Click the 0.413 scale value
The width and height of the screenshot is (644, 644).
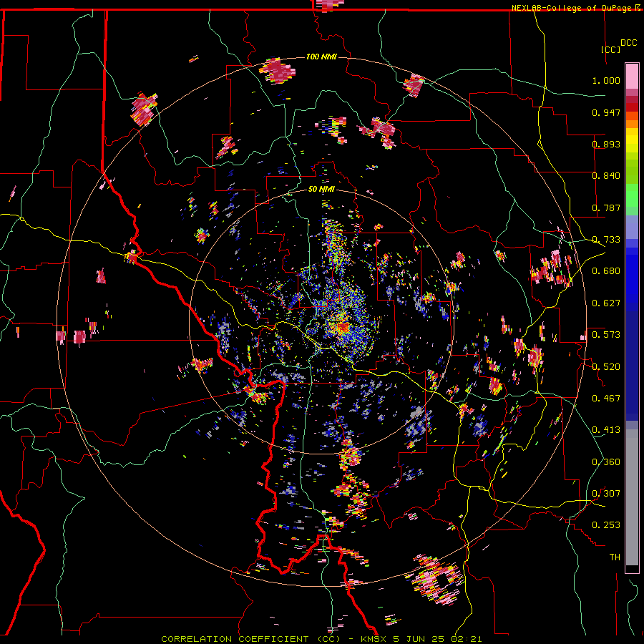[x=606, y=430]
